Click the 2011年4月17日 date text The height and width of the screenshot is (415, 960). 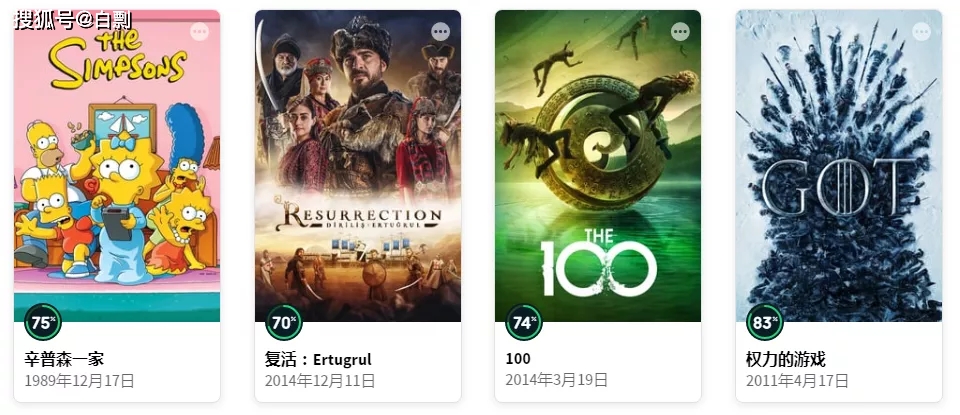(797, 381)
